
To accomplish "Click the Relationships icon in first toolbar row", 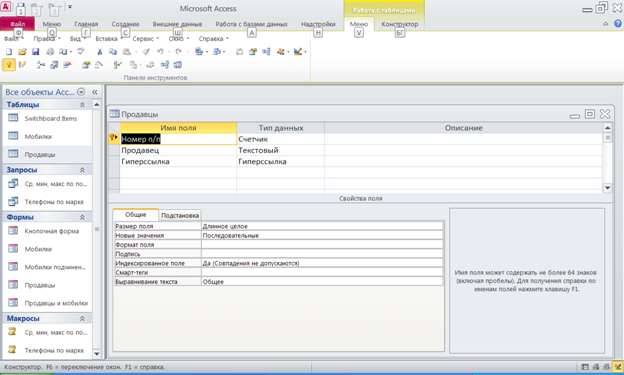I will [266, 51].
